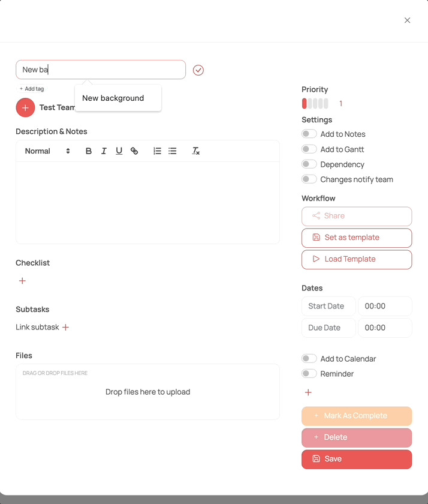Turn on Add to Gantt
Screen dimensions: 428x504
click(x=309, y=149)
